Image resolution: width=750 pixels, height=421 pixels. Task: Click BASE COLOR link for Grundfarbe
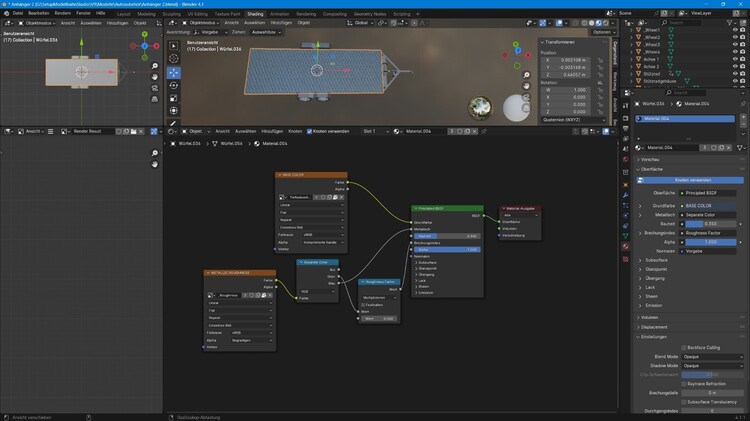(708, 206)
